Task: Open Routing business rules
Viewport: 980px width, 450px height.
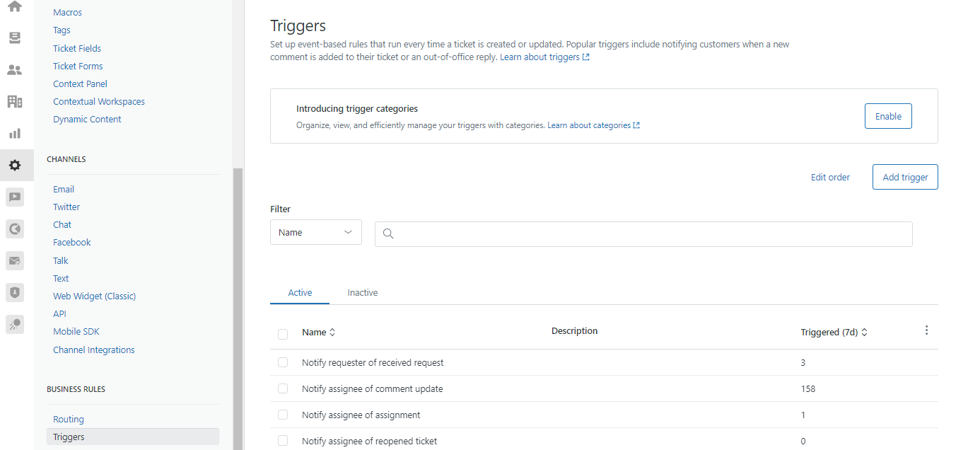Action: coord(69,419)
